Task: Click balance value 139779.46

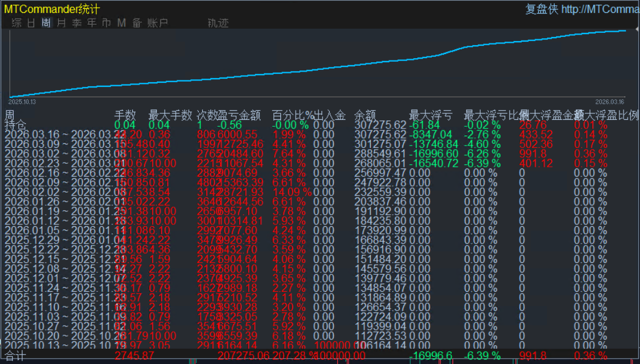Action: (x=380, y=278)
